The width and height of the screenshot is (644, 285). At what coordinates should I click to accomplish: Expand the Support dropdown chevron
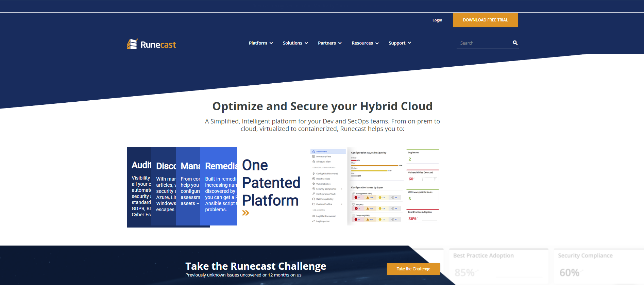(409, 43)
